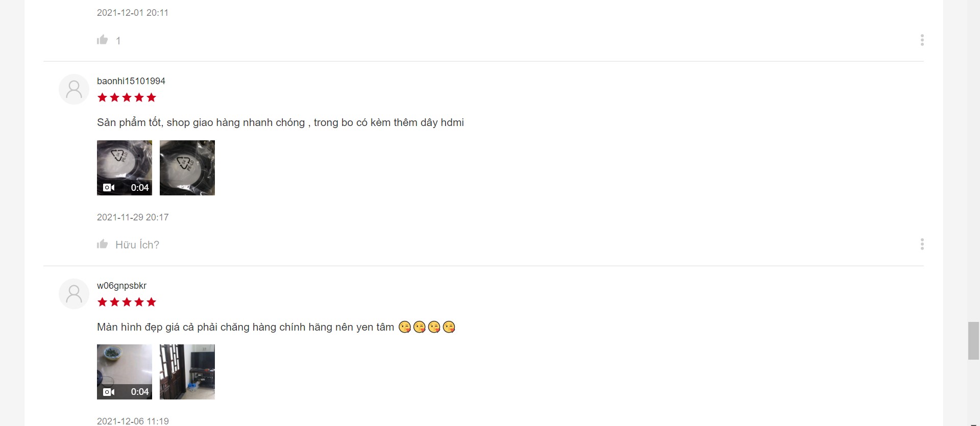Click the Hữu Ích? helpful label
980x426 pixels.
137,245
